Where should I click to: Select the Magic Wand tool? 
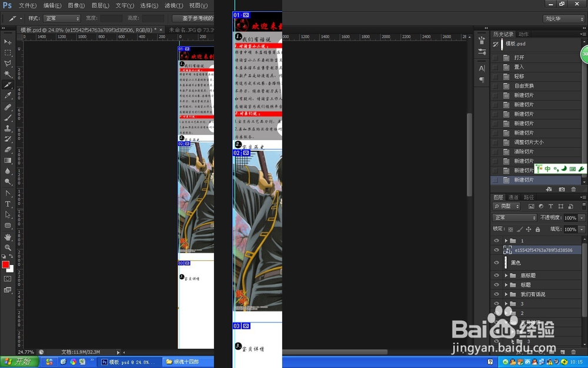[8, 74]
